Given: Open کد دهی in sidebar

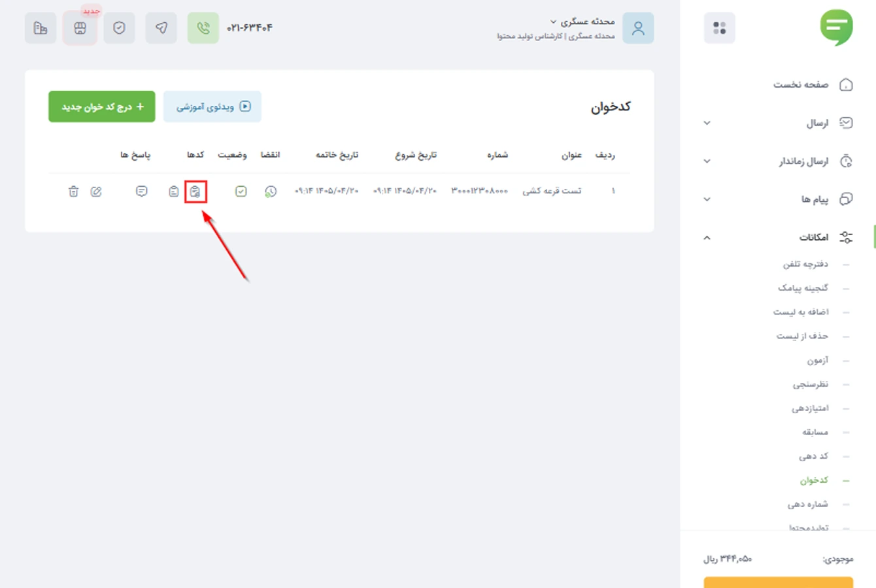Looking at the screenshot, I should pyautogui.click(x=813, y=456).
